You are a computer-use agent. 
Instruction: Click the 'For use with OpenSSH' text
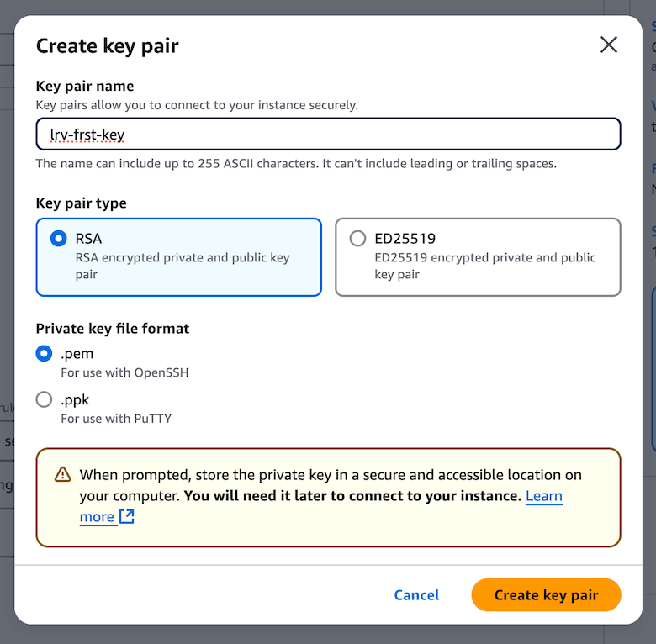pyautogui.click(x=124, y=372)
